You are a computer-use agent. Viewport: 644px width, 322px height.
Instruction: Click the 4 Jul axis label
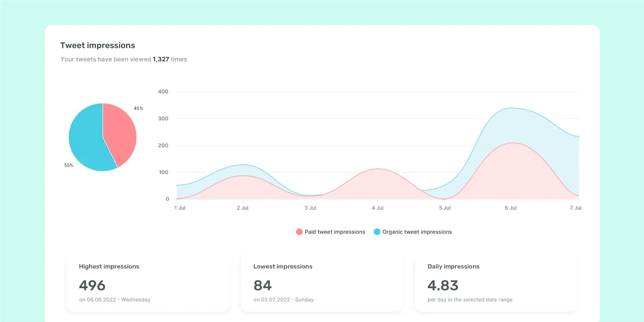(378, 208)
